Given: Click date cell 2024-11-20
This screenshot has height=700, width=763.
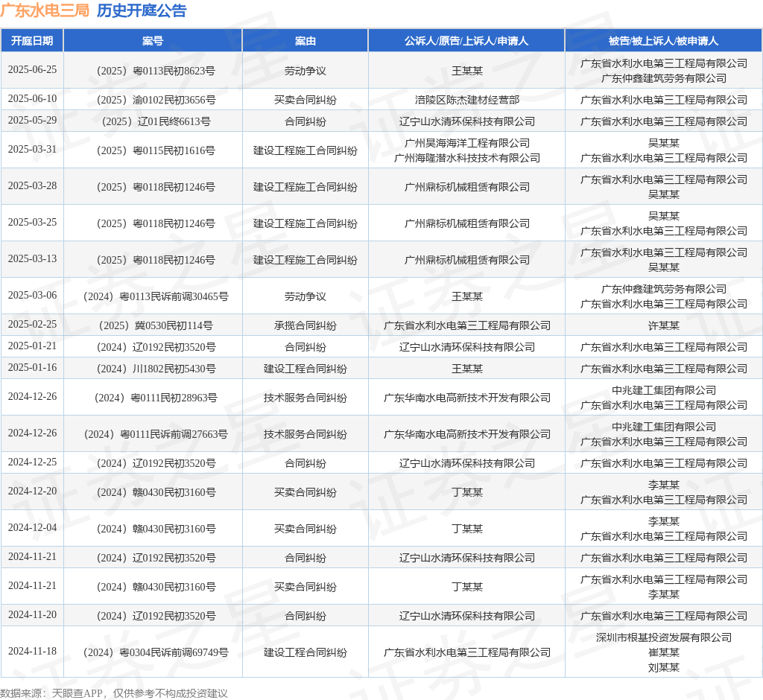Looking at the screenshot, I should [32, 615].
